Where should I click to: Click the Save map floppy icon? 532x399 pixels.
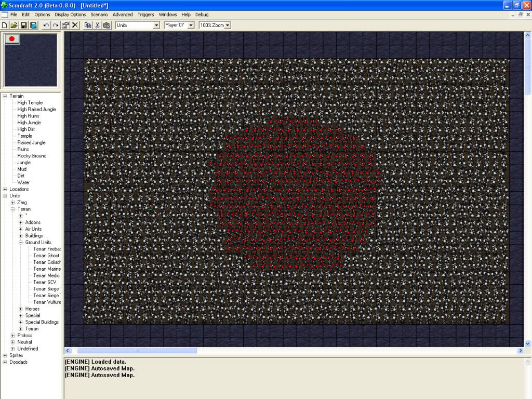(23, 25)
